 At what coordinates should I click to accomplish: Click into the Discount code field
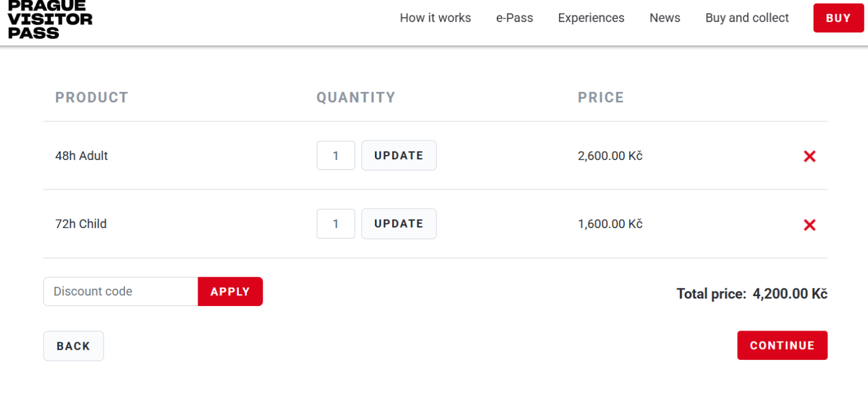click(x=121, y=291)
